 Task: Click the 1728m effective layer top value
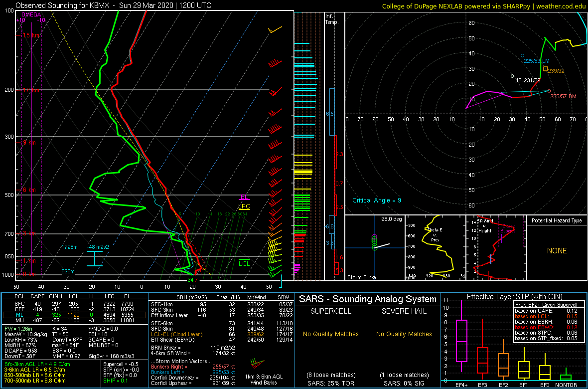point(69,247)
